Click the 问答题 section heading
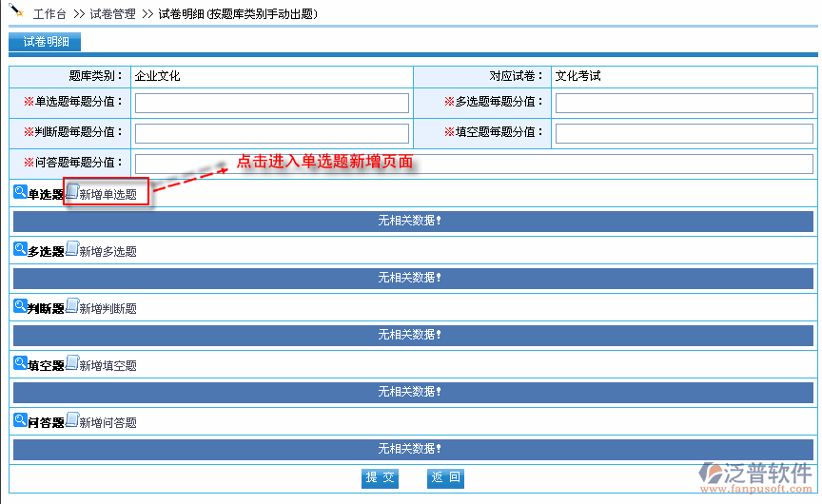 click(x=46, y=423)
